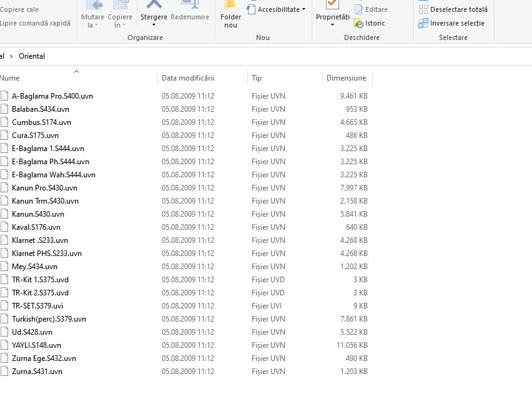Viewport: 532px width, 419px height.
Task: Click file icon of Cura.S175.uvn
Action: click(x=4, y=136)
